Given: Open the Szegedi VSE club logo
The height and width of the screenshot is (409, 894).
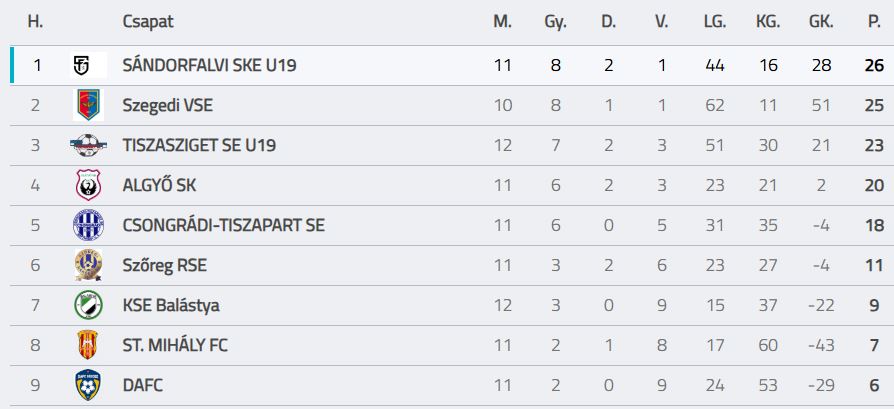Looking at the screenshot, I should click(x=88, y=105).
